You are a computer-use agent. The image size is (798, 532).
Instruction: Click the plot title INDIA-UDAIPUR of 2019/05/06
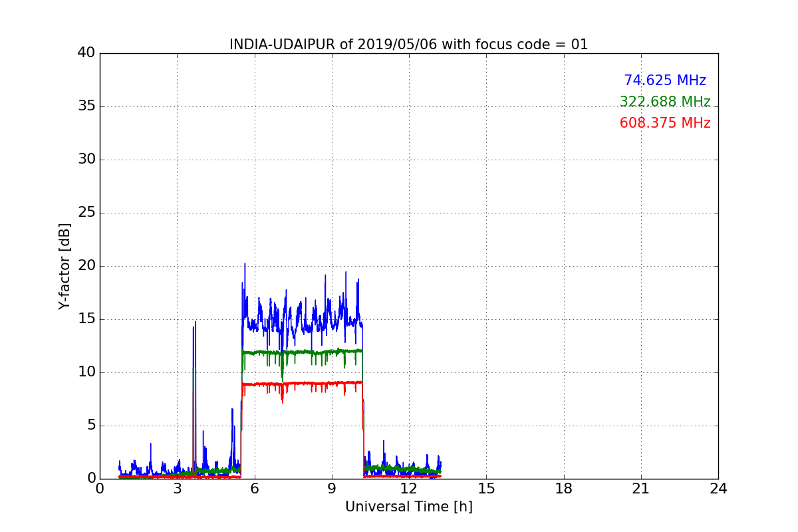point(408,45)
